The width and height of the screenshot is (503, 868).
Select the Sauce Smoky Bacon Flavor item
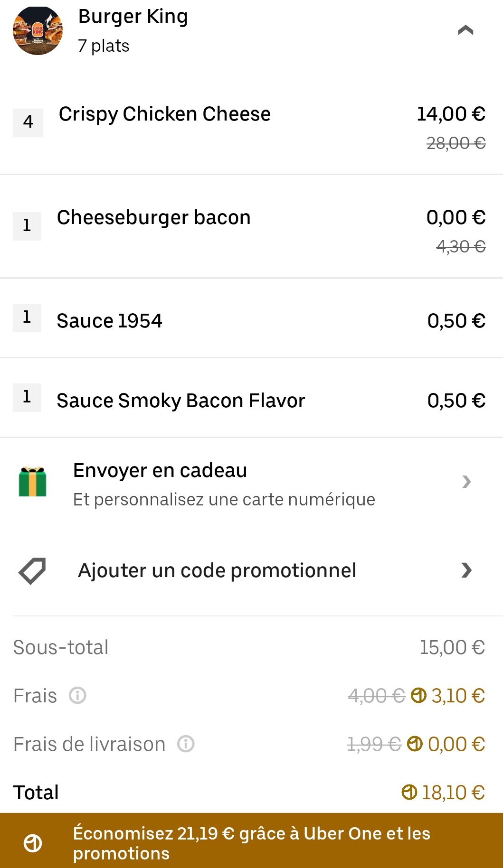180,401
